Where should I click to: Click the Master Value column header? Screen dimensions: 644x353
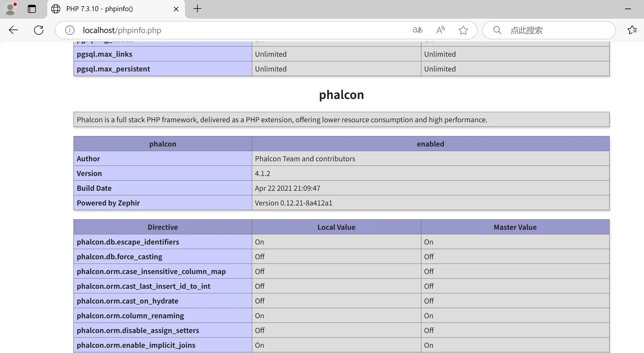(515, 227)
